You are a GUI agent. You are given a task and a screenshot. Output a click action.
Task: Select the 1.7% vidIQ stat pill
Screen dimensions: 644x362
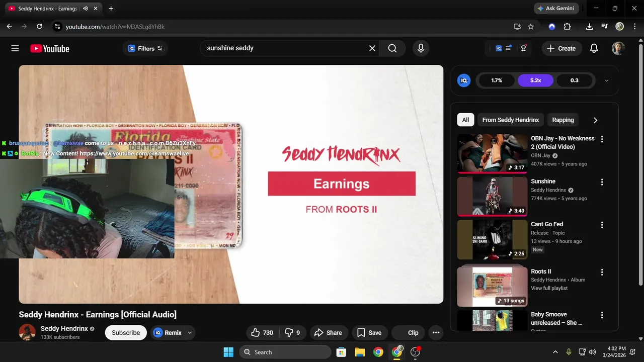[497, 80]
